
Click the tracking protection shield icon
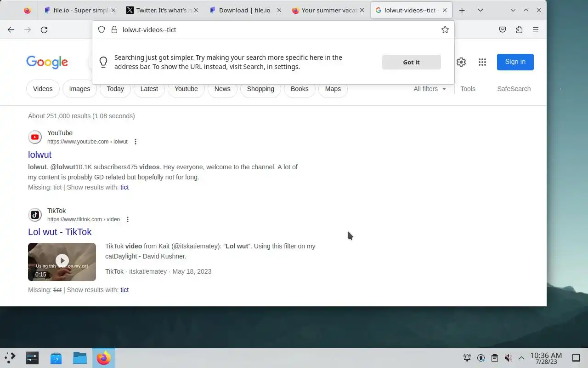[x=102, y=29]
